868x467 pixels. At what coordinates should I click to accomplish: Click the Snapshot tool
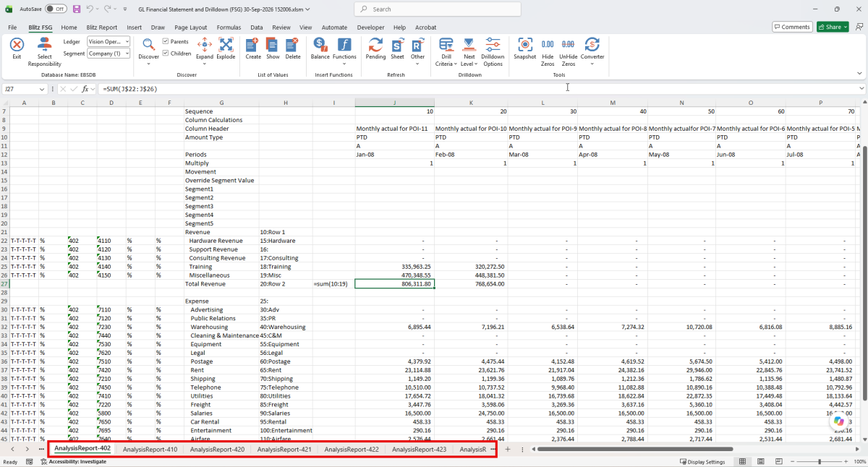(x=524, y=48)
